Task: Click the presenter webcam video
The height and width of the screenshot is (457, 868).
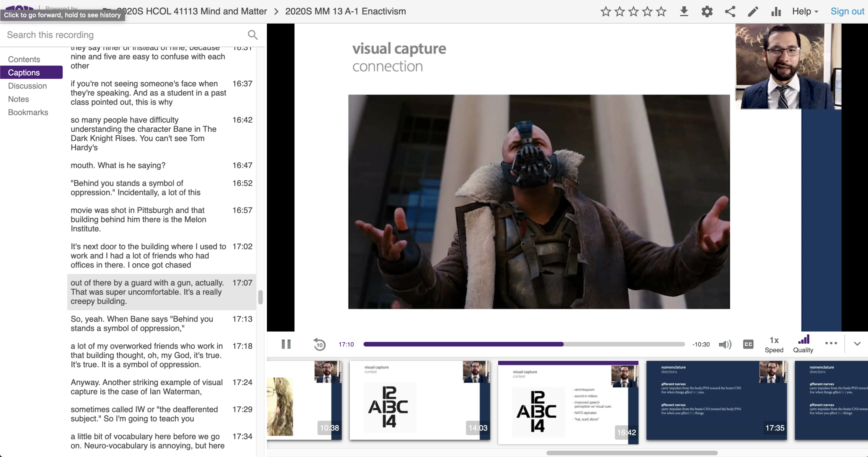Action: pos(788,66)
